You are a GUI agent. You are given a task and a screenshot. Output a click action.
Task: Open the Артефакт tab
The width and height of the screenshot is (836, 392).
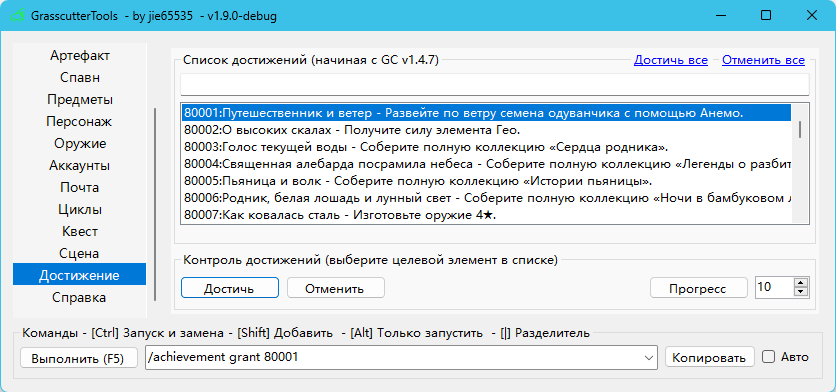click(79, 55)
